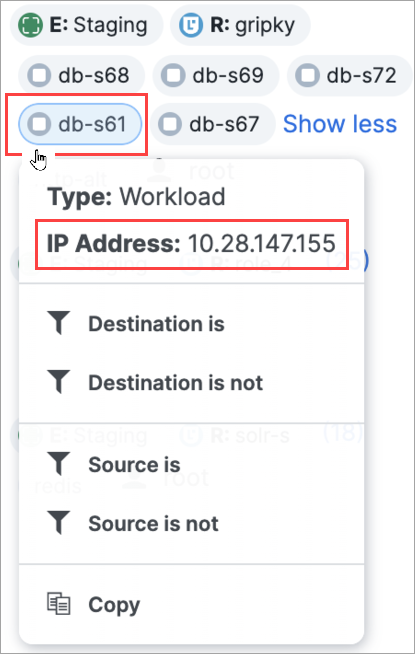Click the green Staging environment icon
This screenshot has height=654, width=415.
(30, 25)
